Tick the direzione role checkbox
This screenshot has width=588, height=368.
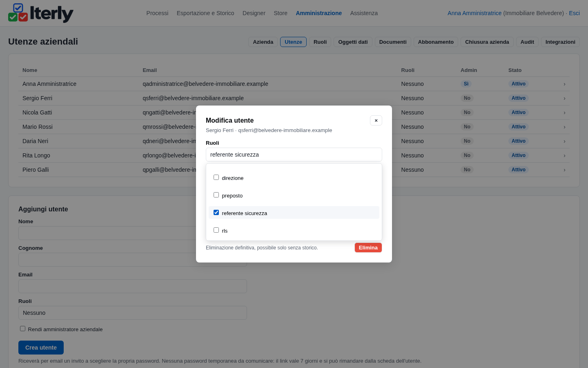pyautogui.click(x=216, y=177)
